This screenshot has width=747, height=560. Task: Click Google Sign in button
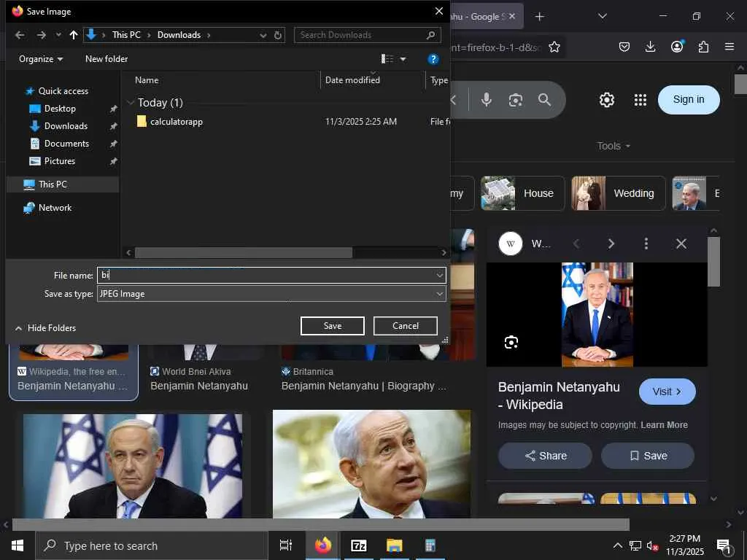[689, 99]
